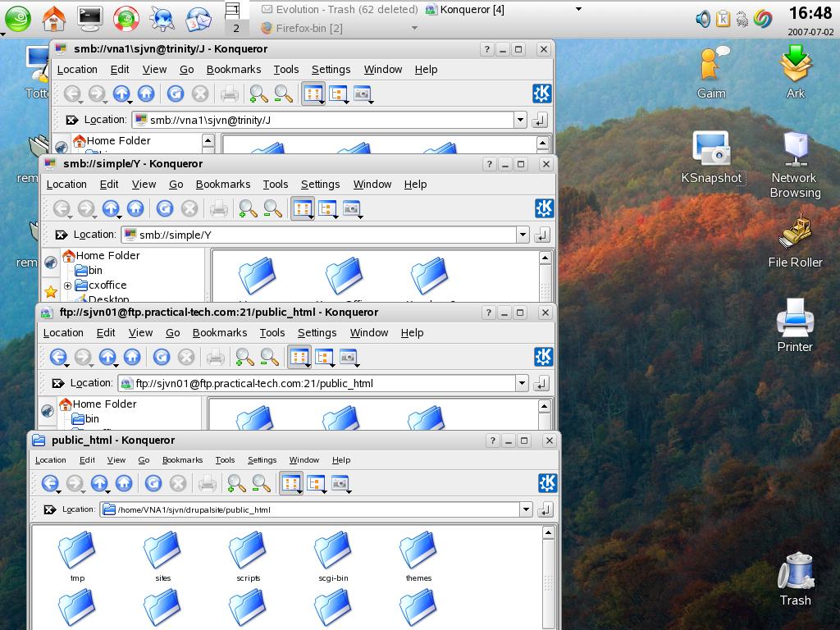Click Back arrow in public_html Konqueror window

[50, 484]
